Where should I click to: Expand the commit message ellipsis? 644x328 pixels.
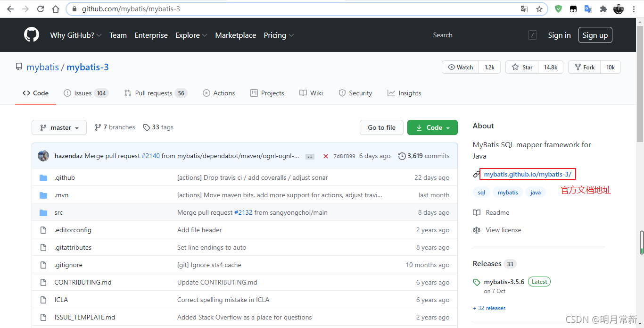point(310,156)
